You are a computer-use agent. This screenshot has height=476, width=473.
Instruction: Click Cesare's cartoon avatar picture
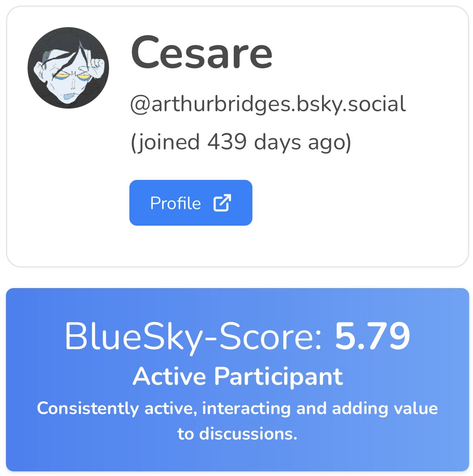point(68,68)
